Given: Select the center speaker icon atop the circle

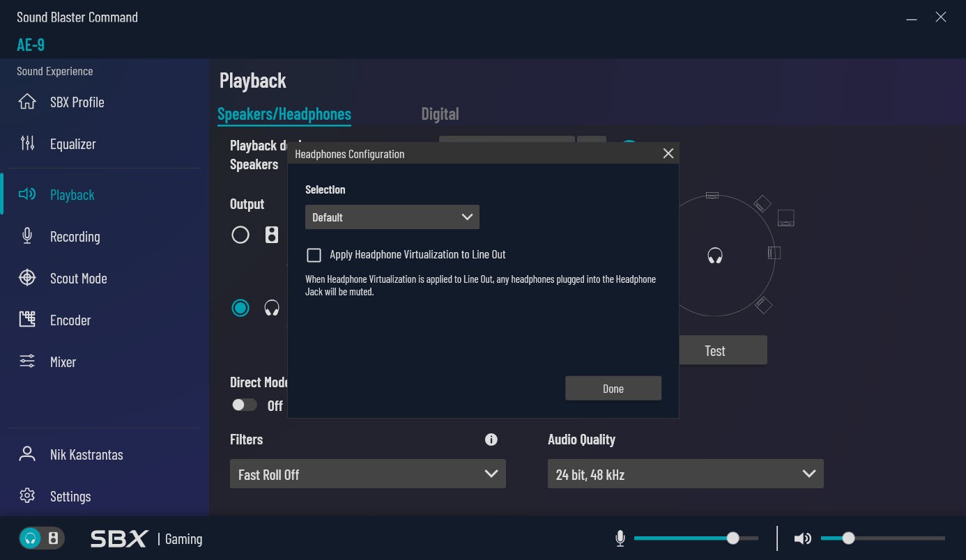Looking at the screenshot, I should [712, 195].
